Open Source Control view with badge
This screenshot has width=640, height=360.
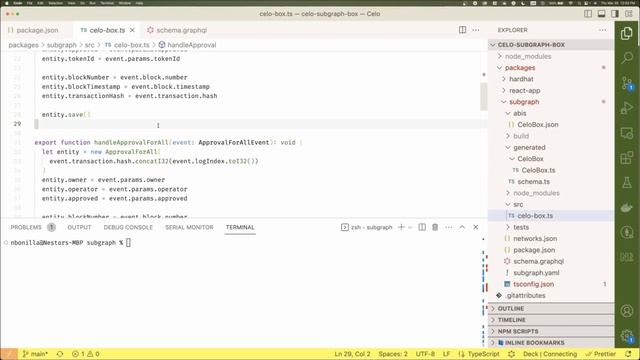click(627, 83)
